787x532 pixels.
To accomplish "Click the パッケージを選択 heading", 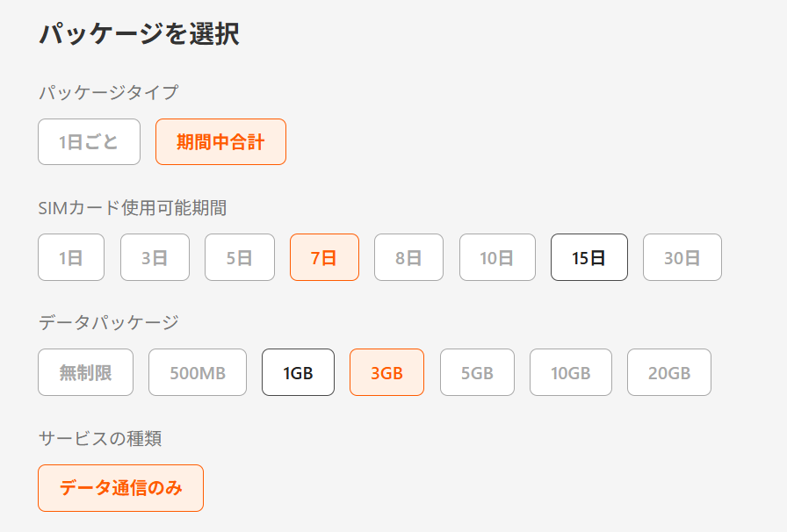I will (139, 34).
